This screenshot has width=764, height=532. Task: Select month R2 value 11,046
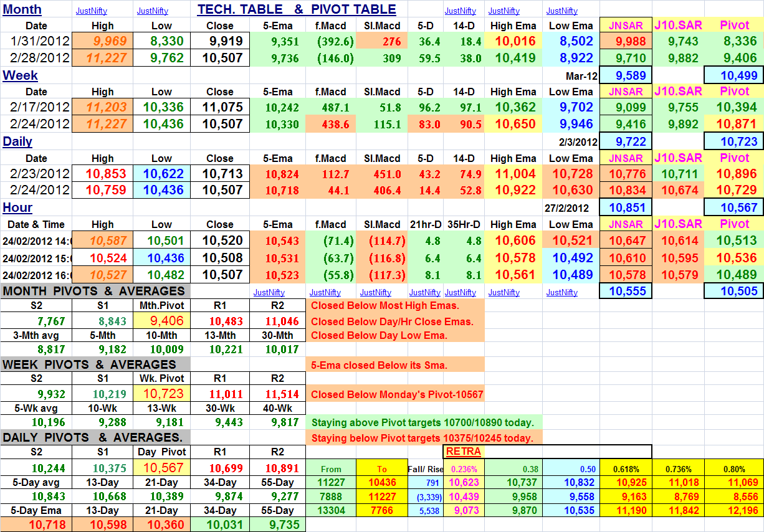click(277, 321)
